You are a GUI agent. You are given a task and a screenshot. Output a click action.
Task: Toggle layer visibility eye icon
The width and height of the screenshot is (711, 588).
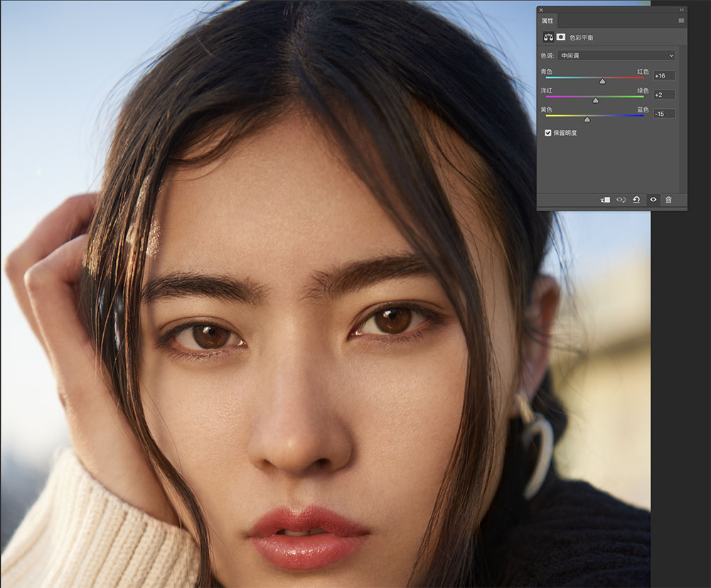point(653,200)
